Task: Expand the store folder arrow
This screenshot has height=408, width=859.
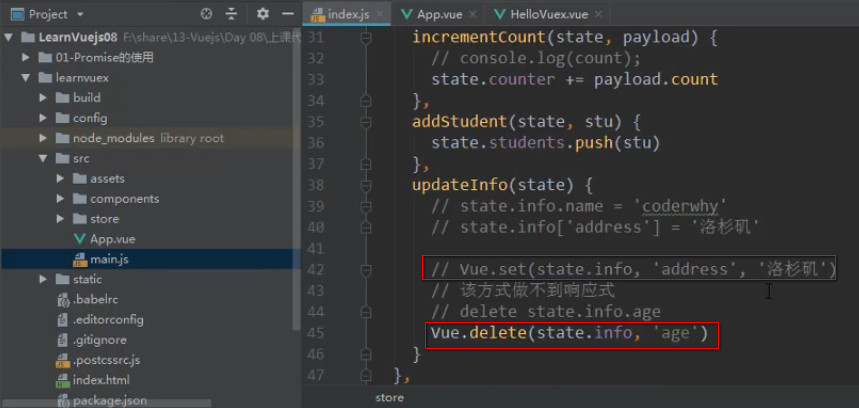Action: click(61, 219)
